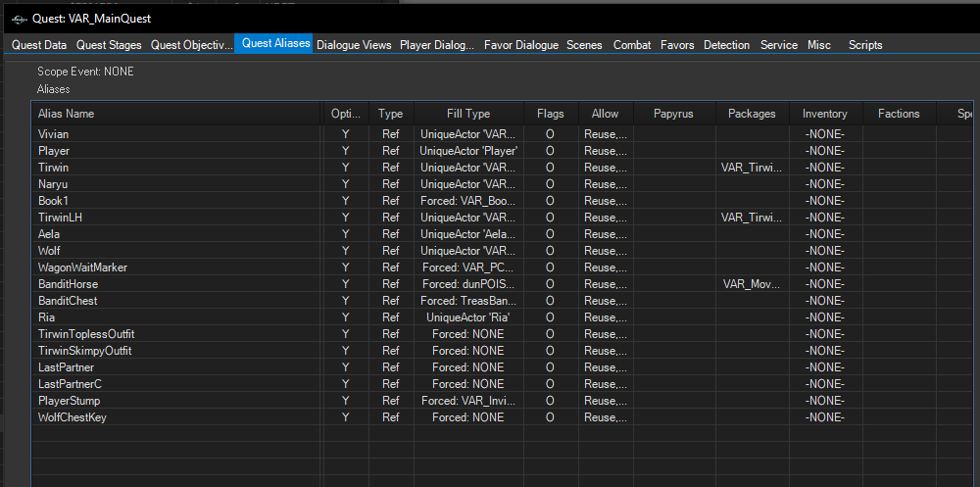The height and width of the screenshot is (487, 980).
Task: Open the Service tab
Action: (x=779, y=45)
